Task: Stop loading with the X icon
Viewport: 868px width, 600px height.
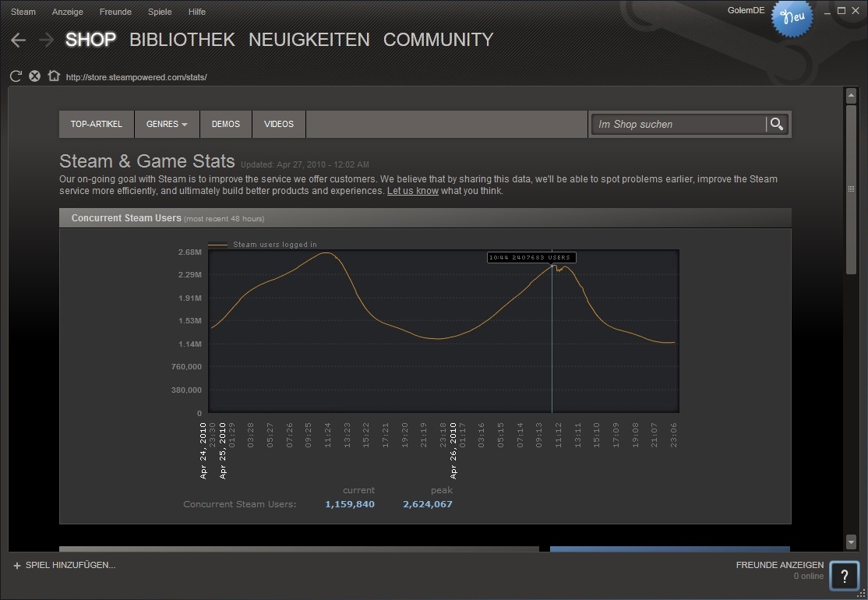Action: pos(34,76)
